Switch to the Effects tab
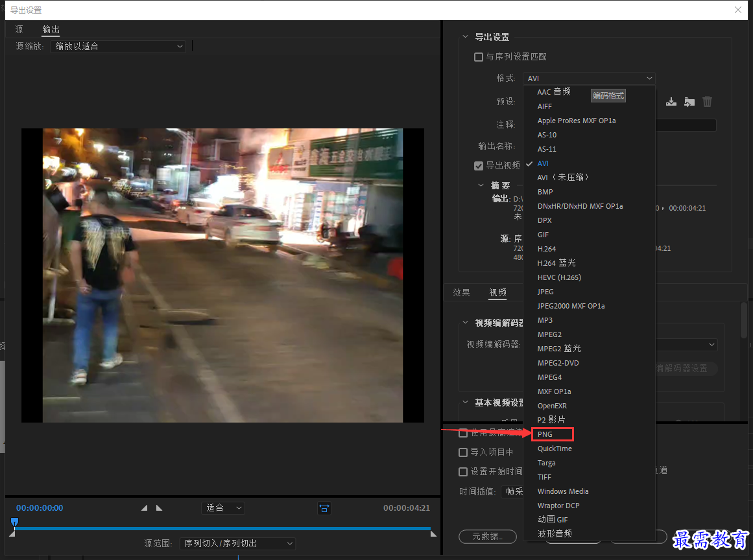This screenshot has width=753, height=560. coord(462,293)
